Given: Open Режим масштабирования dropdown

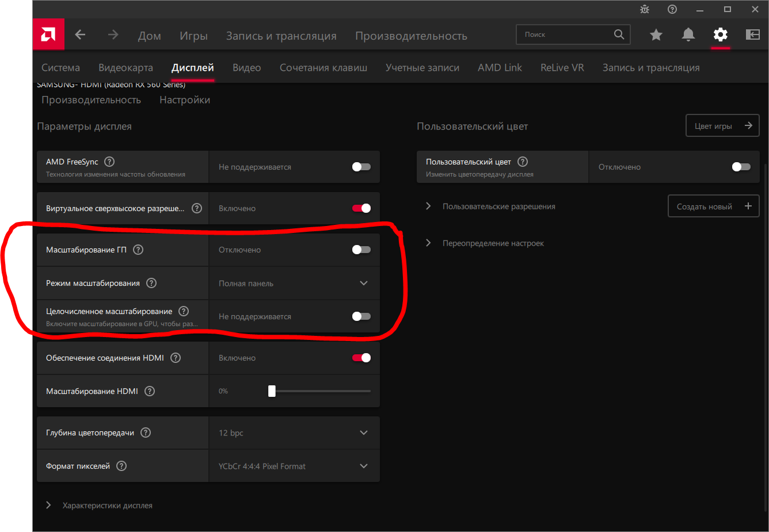Looking at the screenshot, I should [294, 283].
